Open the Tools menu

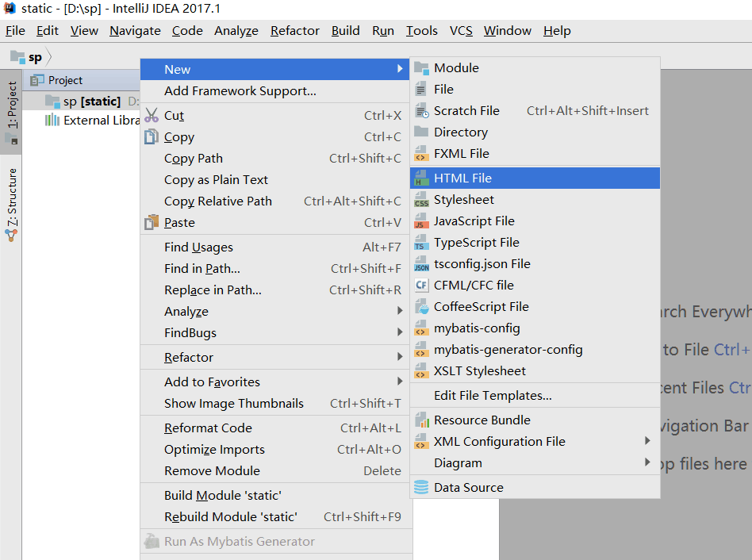coord(421,31)
